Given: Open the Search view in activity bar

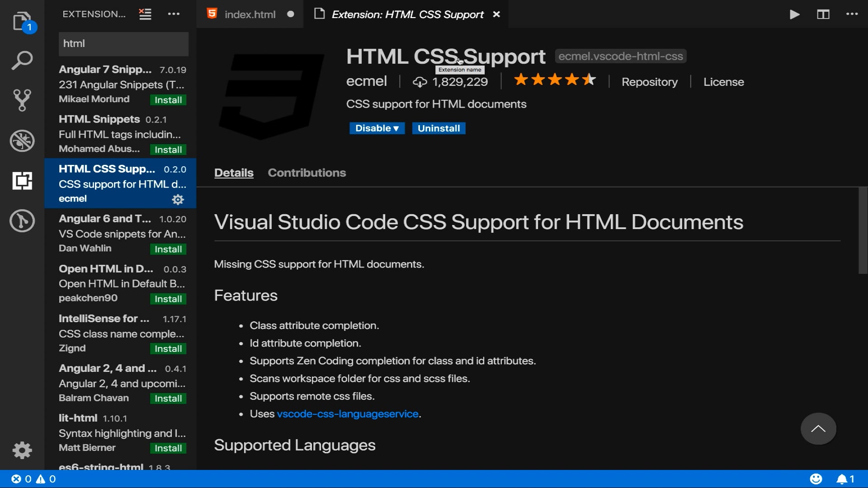Looking at the screenshot, I should coord(22,61).
